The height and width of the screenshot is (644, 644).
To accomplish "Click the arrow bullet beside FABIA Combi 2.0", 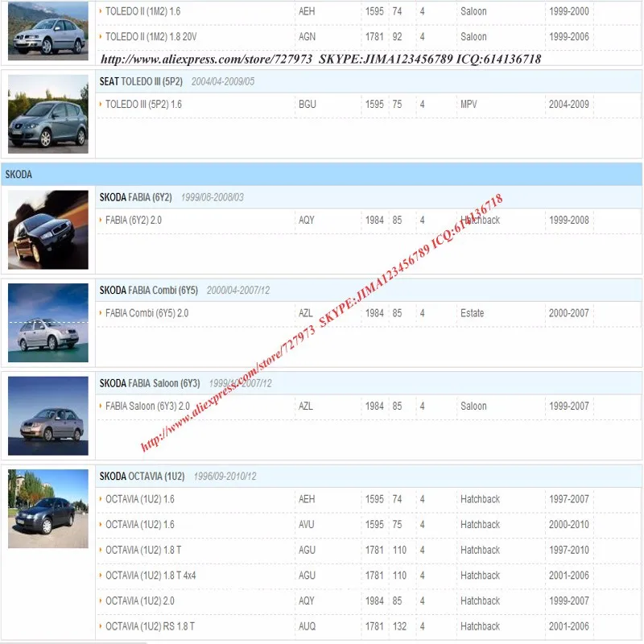I will (101, 313).
